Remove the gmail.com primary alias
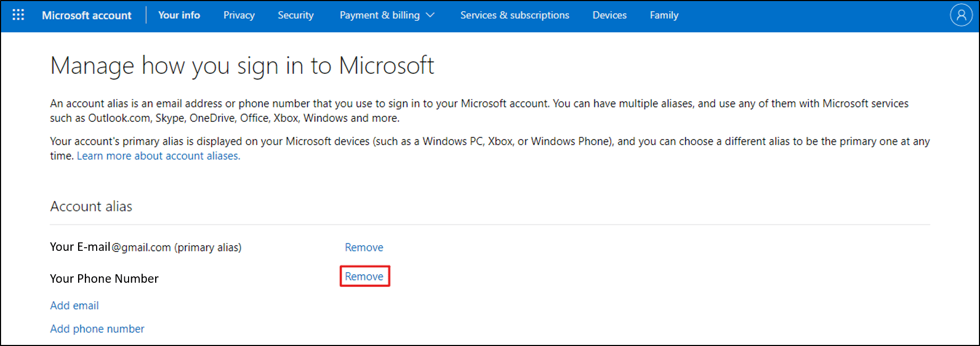Screen dimensions: 980x346 click(x=364, y=247)
